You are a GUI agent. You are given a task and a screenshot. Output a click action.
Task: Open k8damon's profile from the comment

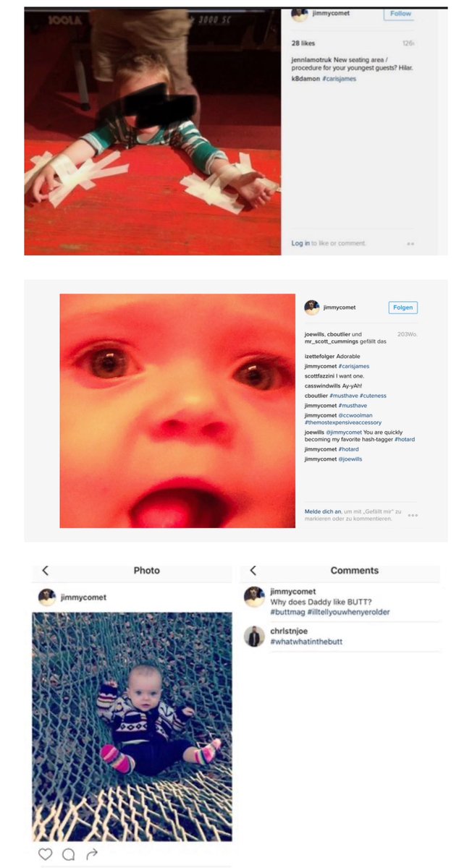pyautogui.click(x=295, y=78)
